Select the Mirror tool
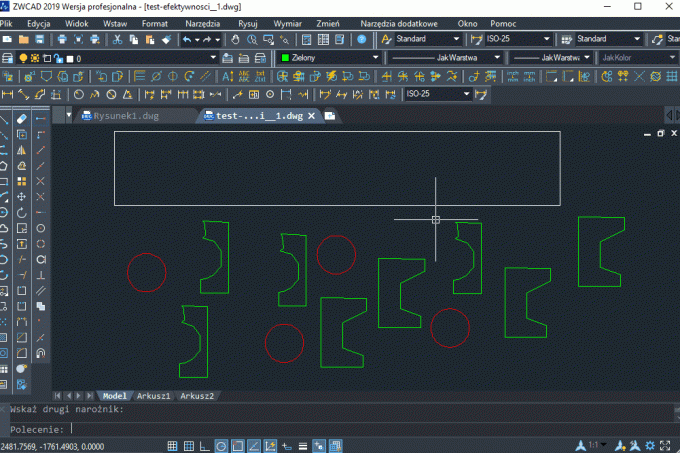The width and height of the screenshot is (680, 453). [21, 150]
